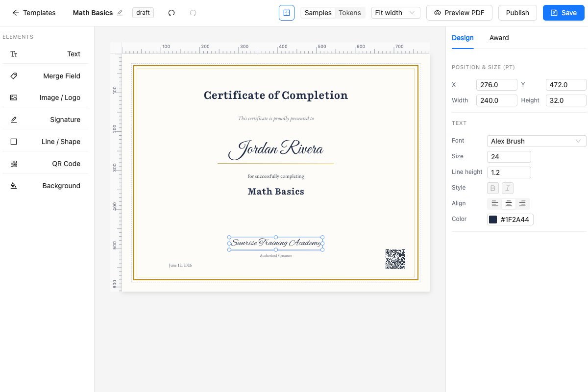
Task: Edit the Line height field
Action: [x=509, y=172]
